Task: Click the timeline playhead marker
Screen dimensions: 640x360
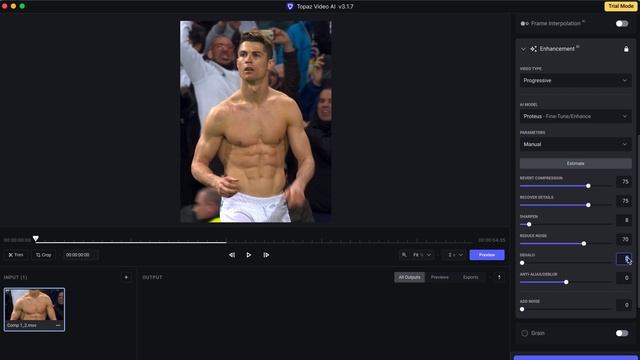Action: tap(36, 238)
